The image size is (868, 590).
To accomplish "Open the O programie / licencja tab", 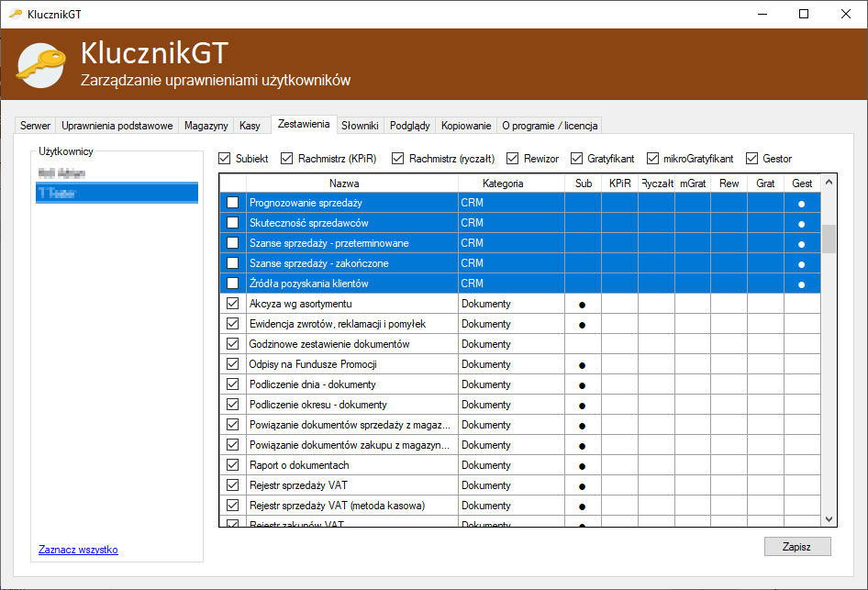I will (550, 126).
